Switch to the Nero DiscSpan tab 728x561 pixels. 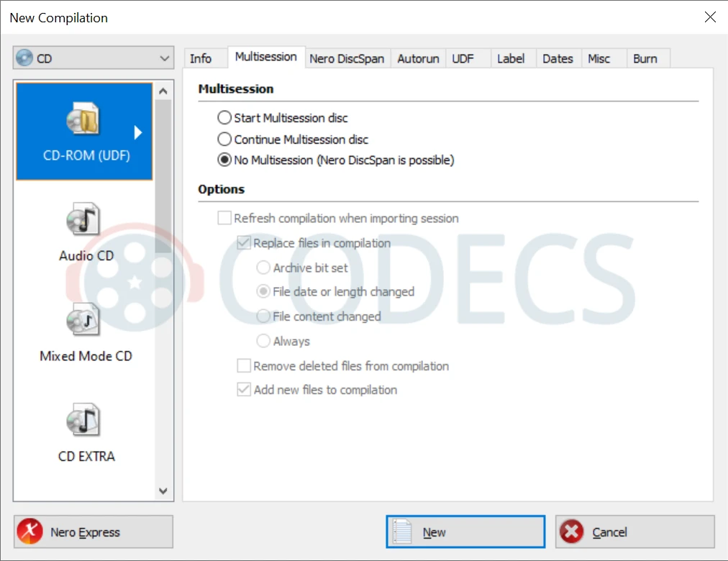click(347, 59)
